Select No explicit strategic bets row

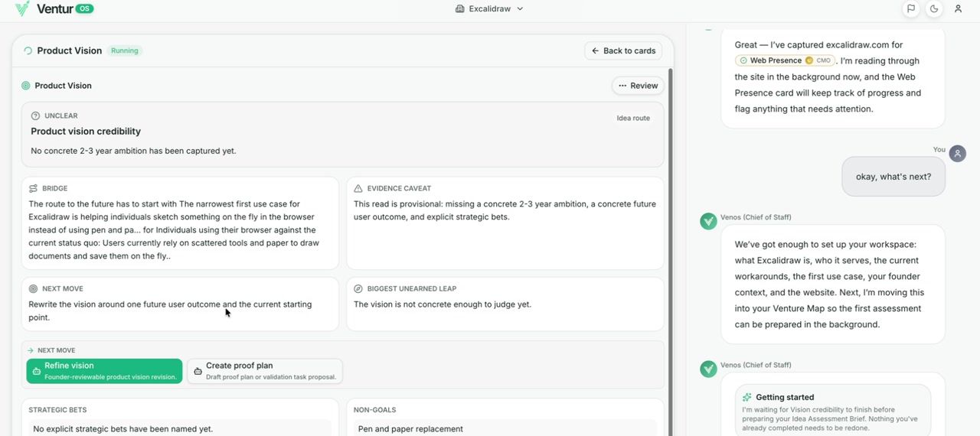point(180,428)
